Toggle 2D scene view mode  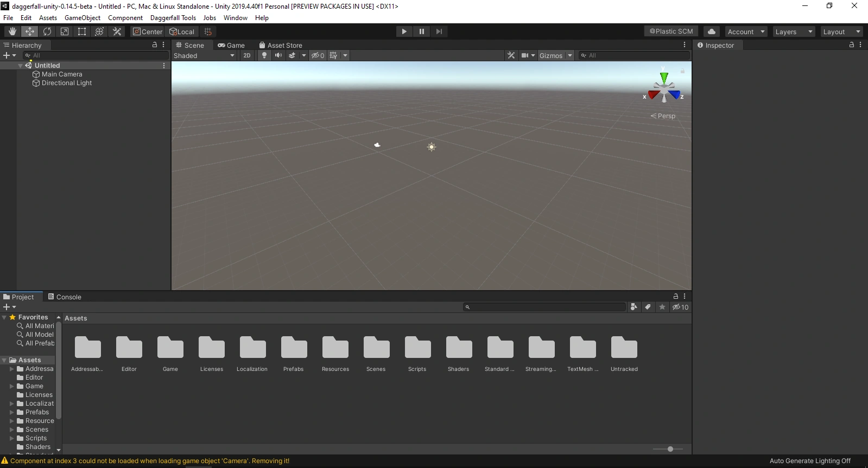[247, 55]
